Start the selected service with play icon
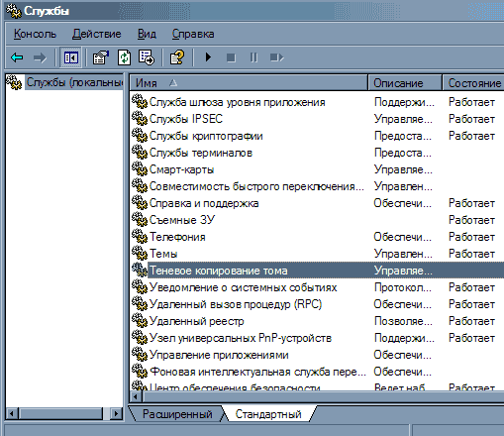The height and width of the screenshot is (436, 504). tap(208, 57)
